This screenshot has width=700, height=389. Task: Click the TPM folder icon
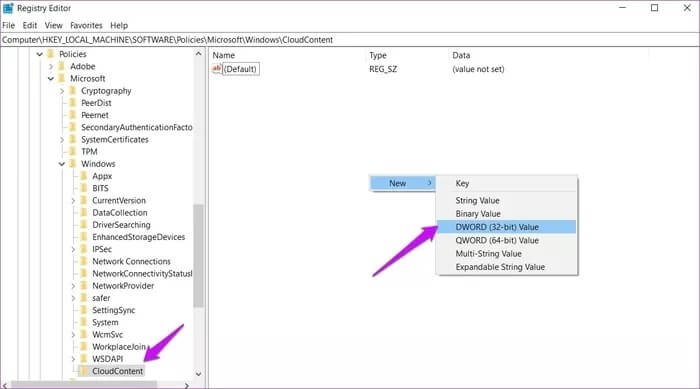point(73,151)
